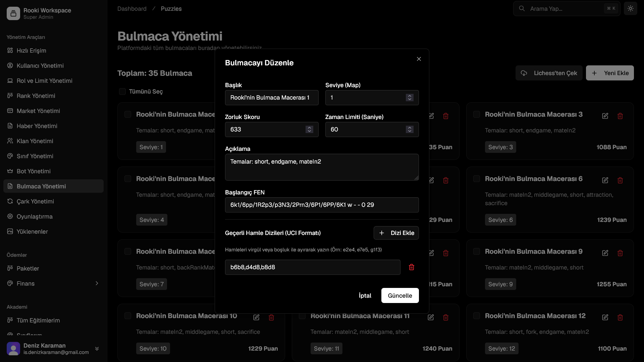644x362 pixels.
Task: Open Yüklenenler in sidebar
Action: click(x=54, y=232)
